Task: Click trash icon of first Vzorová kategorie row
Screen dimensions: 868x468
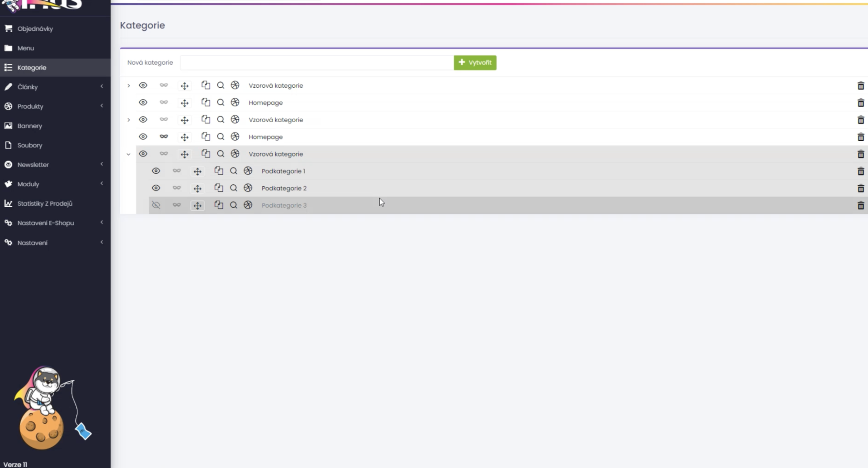Action: (860, 85)
